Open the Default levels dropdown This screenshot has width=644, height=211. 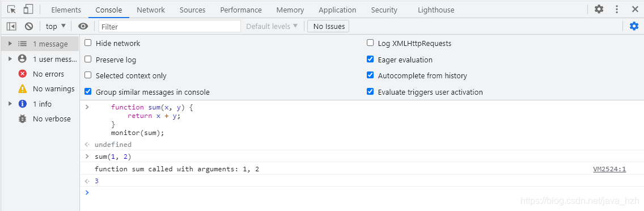coord(272,26)
